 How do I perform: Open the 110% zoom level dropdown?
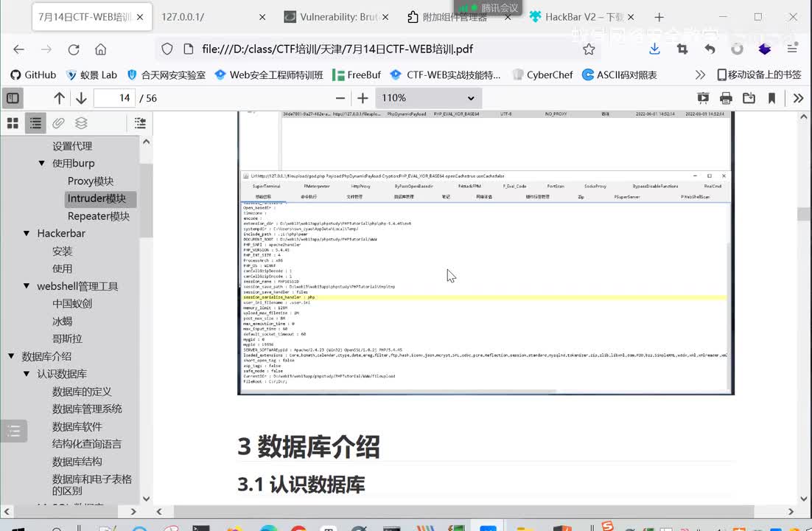(x=428, y=98)
